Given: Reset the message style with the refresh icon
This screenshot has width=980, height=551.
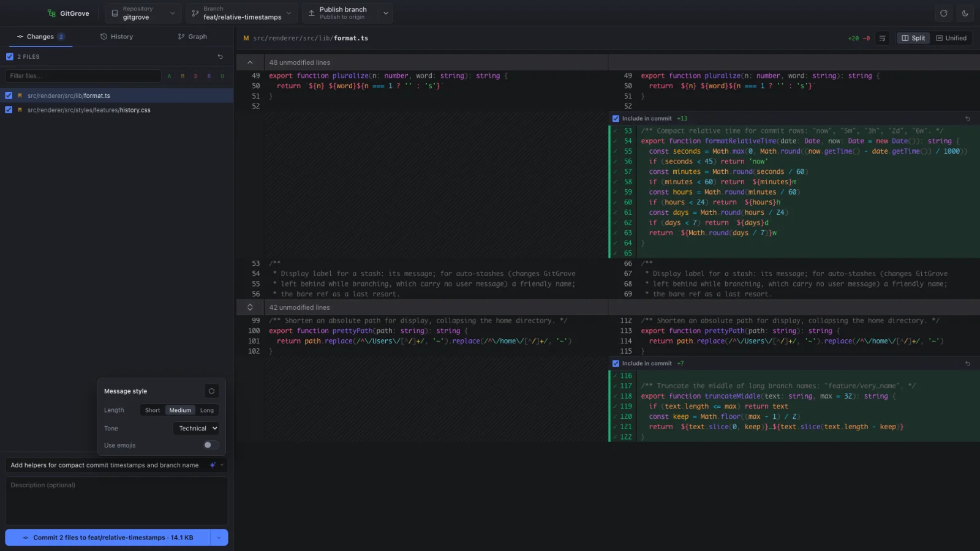Looking at the screenshot, I should tap(211, 391).
